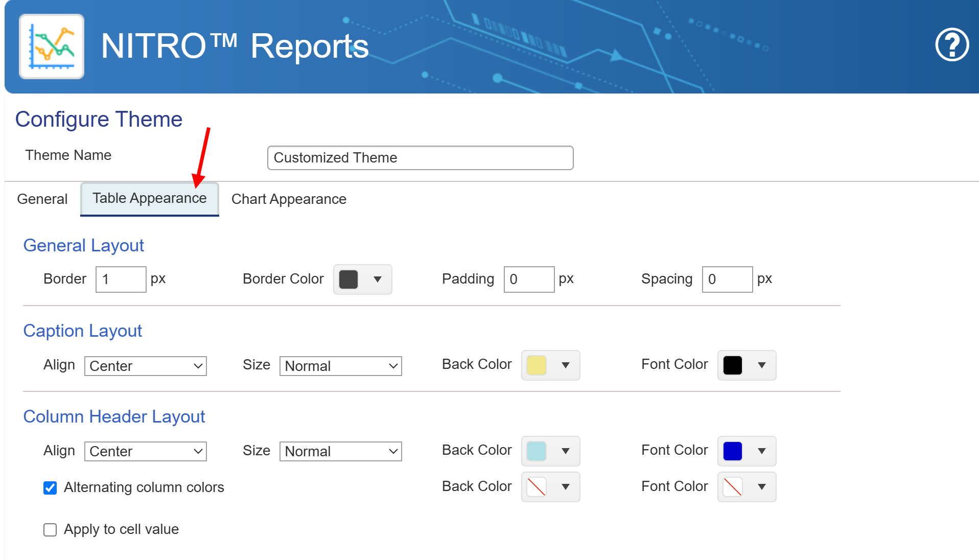Open the Border Color dropdown arrow
The height and width of the screenshot is (560, 979).
click(x=378, y=279)
